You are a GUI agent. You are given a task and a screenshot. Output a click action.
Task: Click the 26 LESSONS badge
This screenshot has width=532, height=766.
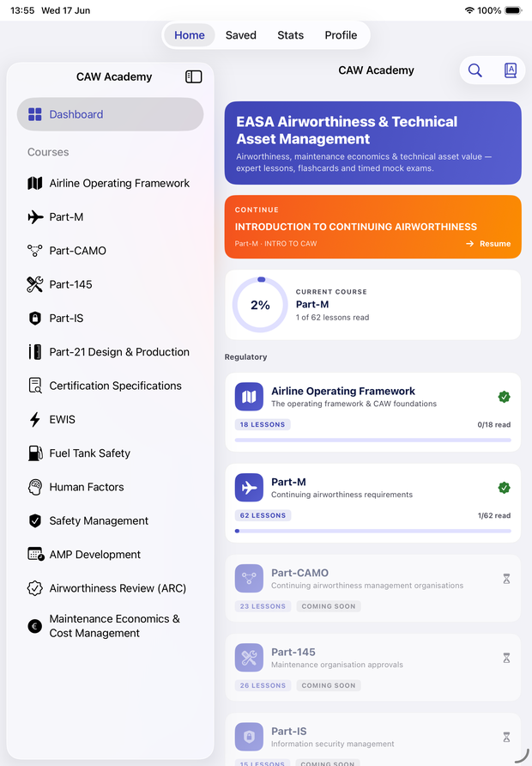(x=263, y=685)
